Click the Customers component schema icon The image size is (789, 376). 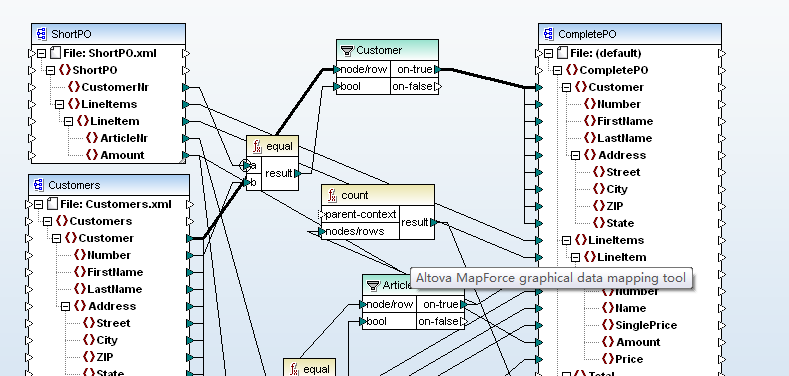[x=38, y=185]
